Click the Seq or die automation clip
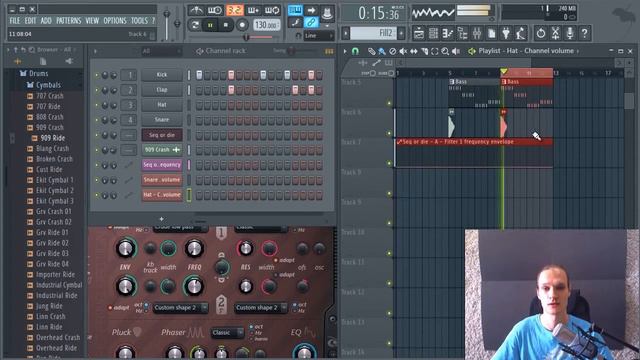The height and width of the screenshot is (360, 640). [x=474, y=153]
